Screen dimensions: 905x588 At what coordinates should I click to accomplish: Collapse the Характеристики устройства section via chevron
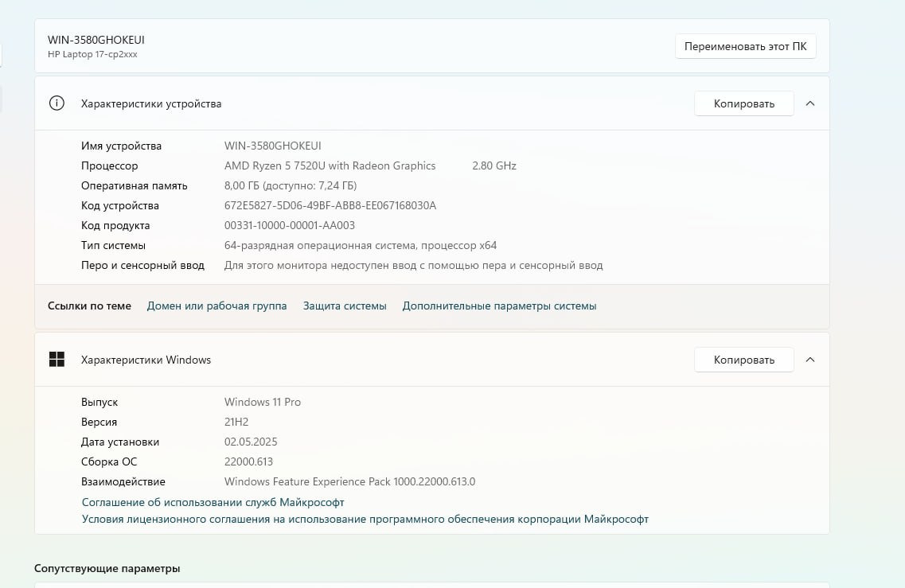point(810,103)
